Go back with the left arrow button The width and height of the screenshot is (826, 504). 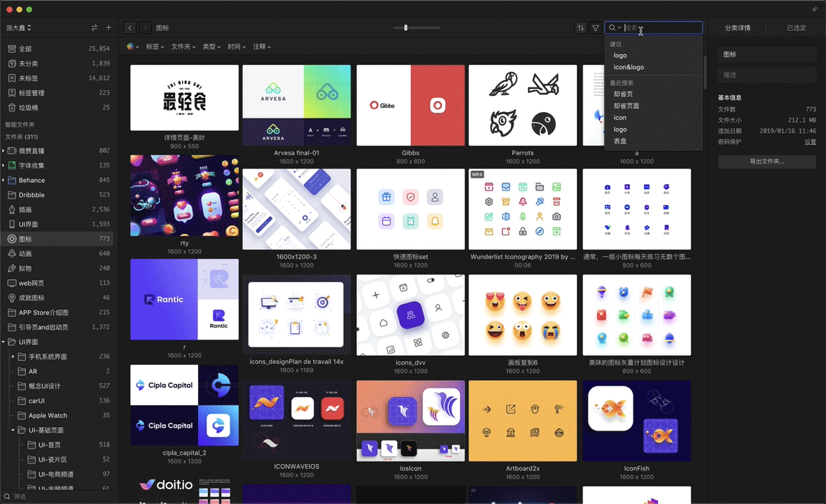pos(130,27)
